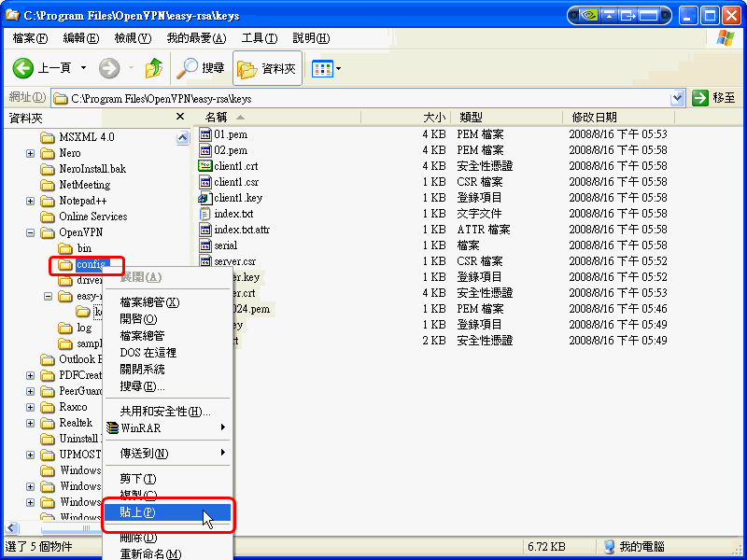747x560 pixels.
Task: Click the folder tree scroll-up arrow
Action: coord(182,138)
